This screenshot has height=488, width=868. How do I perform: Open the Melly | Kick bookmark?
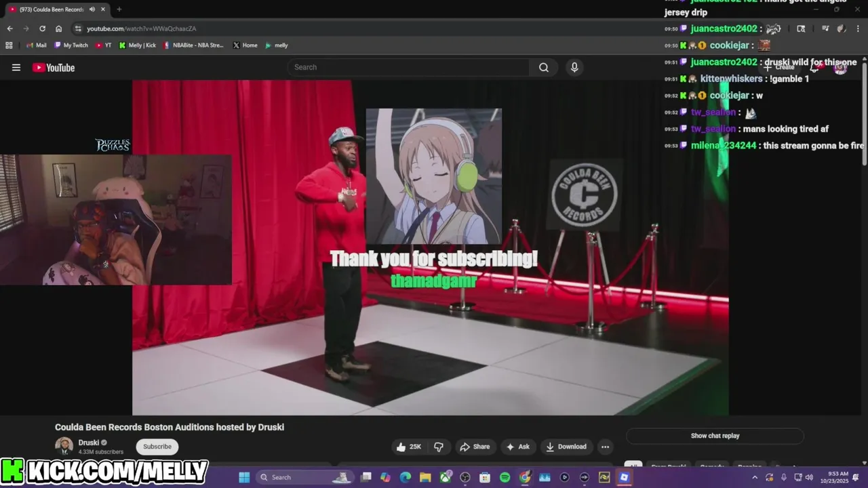click(x=137, y=45)
